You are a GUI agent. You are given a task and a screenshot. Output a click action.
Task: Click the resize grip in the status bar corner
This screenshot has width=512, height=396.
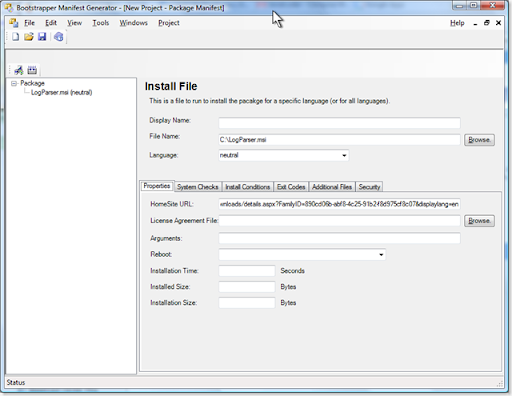click(x=500, y=384)
